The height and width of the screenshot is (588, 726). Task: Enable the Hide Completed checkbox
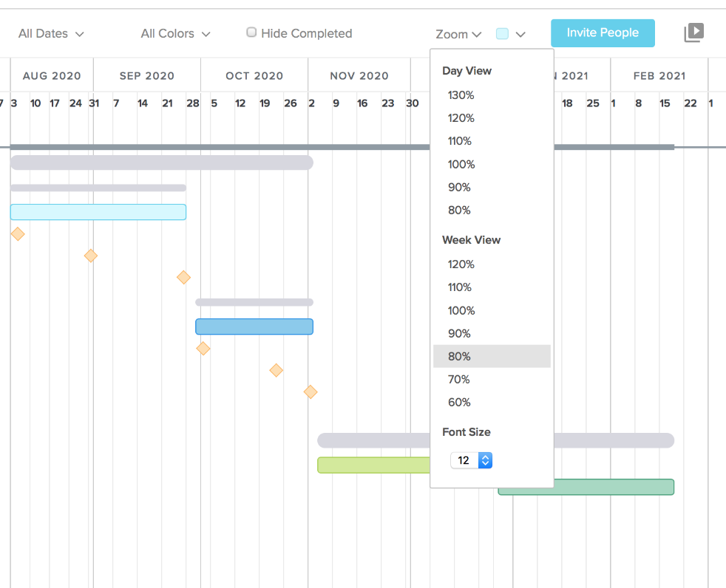[x=251, y=33]
